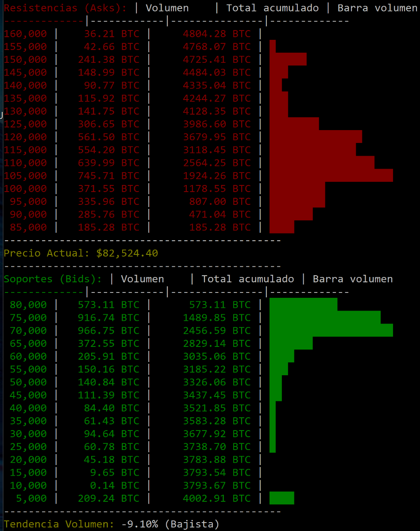Click bid volume 111.39 BTC
Screen dimensions: 420x531
coord(108,395)
